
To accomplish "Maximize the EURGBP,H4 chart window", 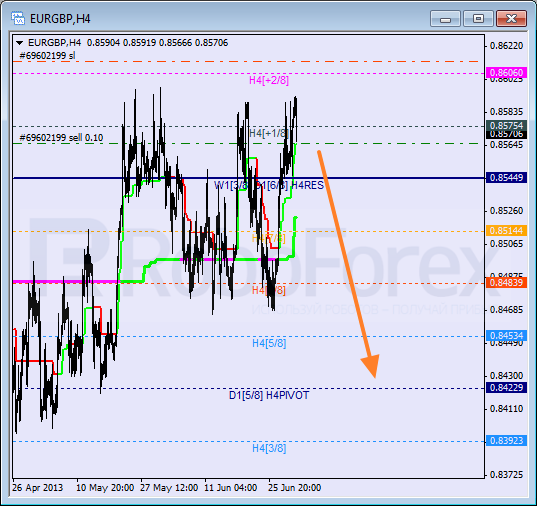I will point(478,18).
